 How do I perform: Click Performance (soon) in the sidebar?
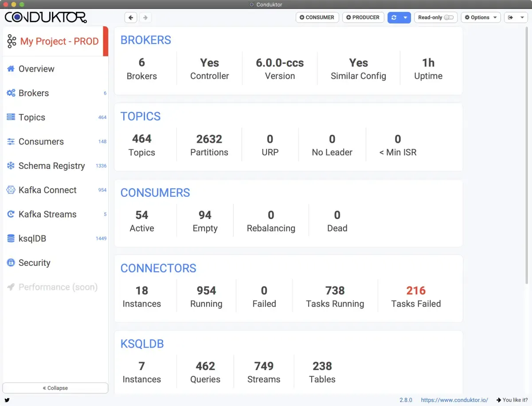[55, 287]
